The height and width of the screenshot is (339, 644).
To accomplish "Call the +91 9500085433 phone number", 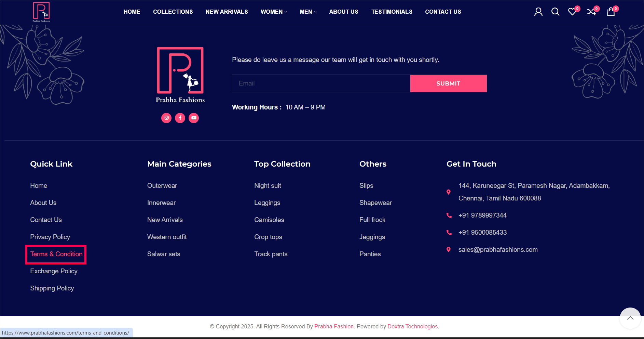I will pyautogui.click(x=482, y=233).
